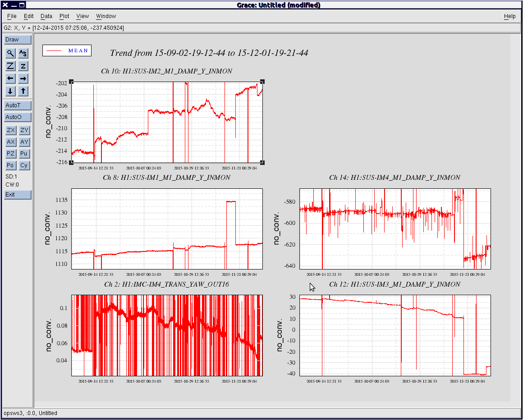Click the no_conv. axis label of Ch 10
The width and height of the screenshot is (523, 420).
point(48,121)
